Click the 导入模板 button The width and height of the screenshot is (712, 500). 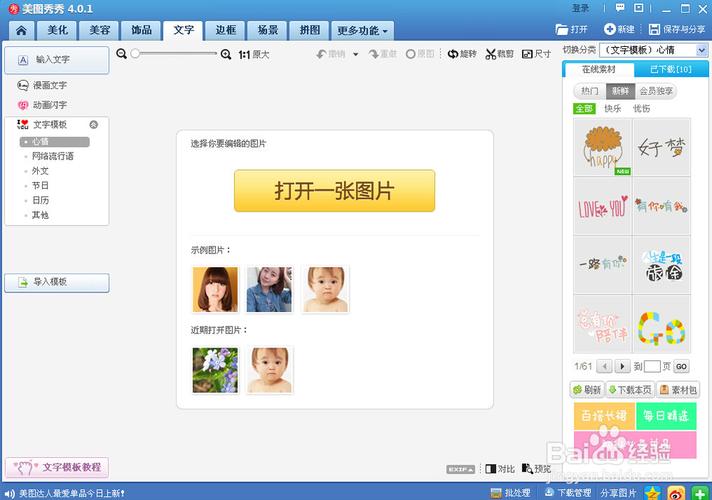[57, 282]
